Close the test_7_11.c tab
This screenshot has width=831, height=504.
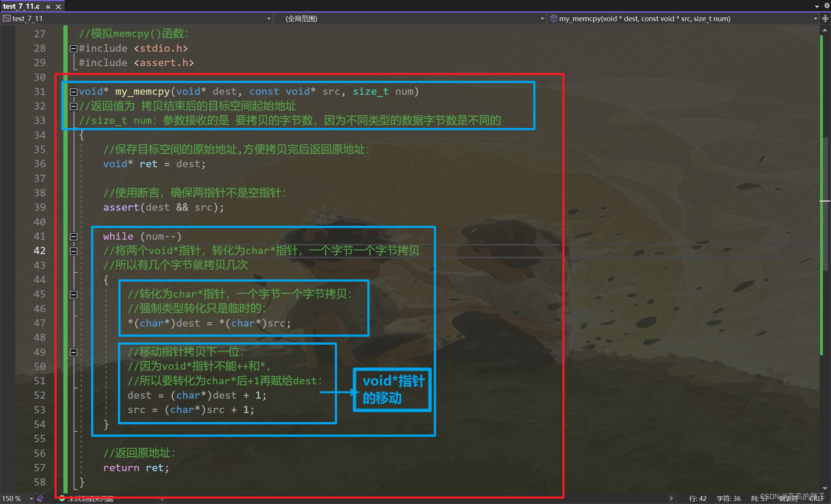[58, 7]
